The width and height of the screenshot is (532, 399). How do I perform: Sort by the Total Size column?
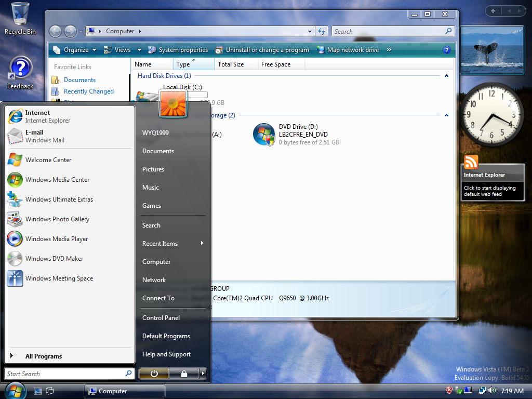click(231, 64)
